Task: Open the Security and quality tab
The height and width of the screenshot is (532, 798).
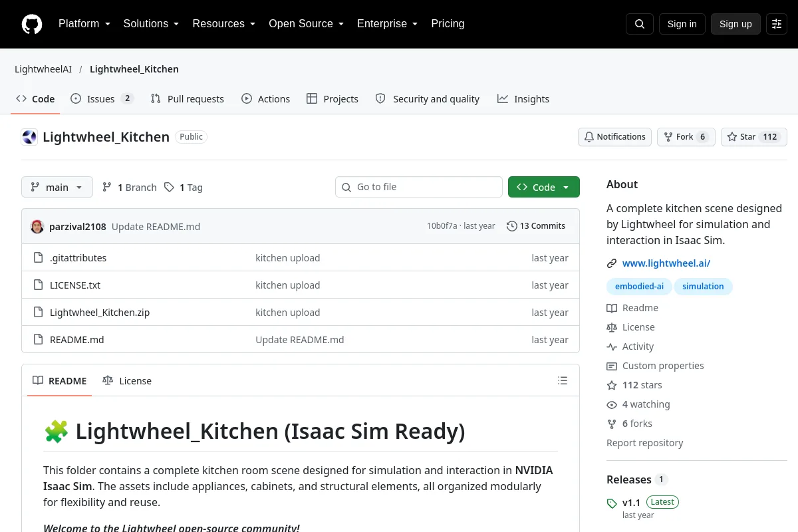Action: click(x=428, y=99)
